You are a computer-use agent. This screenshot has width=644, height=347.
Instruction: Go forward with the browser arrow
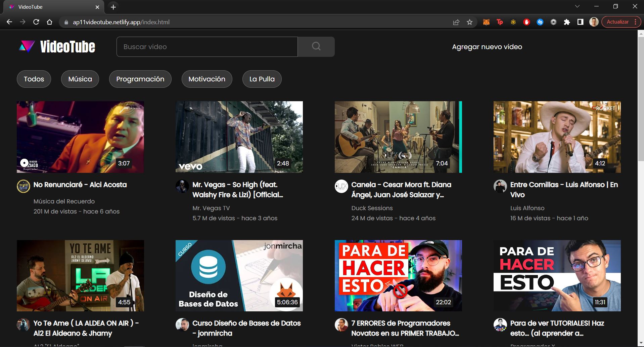pyautogui.click(x=22, y=22)
